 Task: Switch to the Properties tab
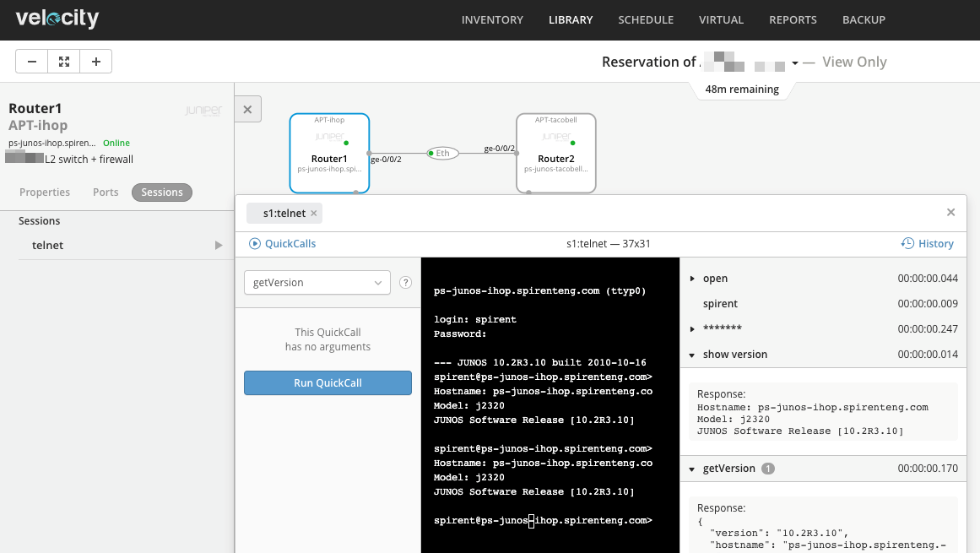point(45,192)
